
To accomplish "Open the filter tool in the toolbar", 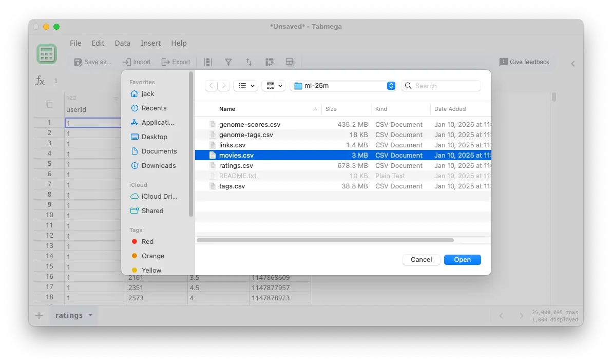I will pos(228,62).
